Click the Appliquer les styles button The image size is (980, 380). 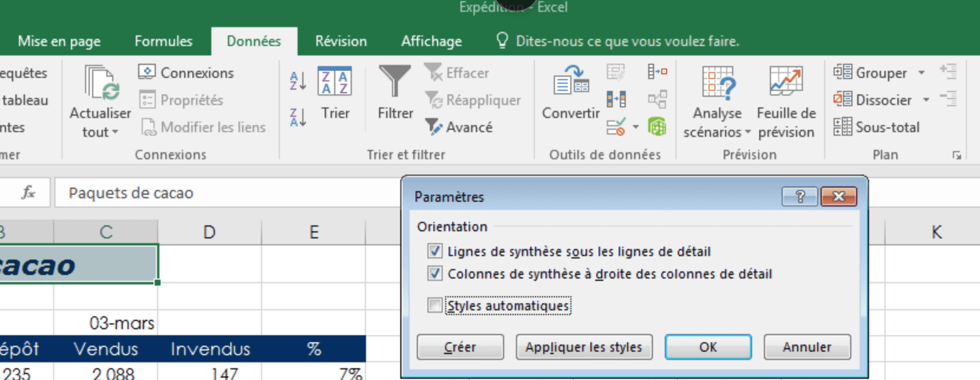[583, 347]
